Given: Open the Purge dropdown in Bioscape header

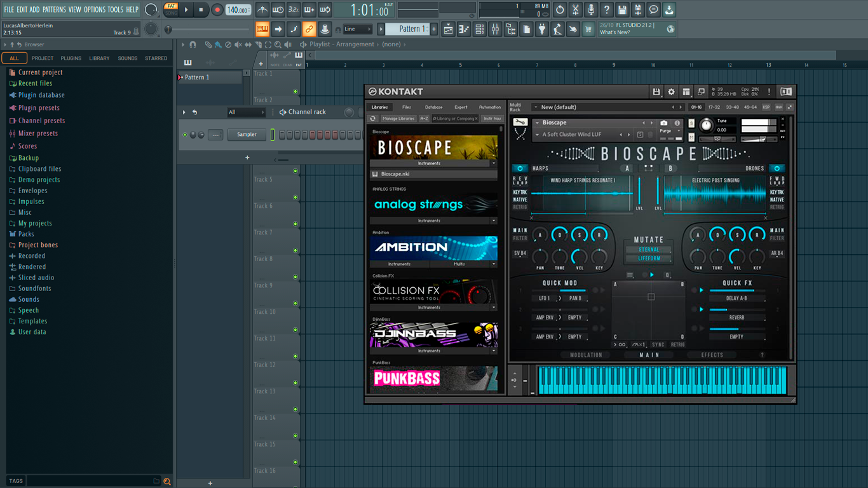Looking at the screenshot, I should (x=670, y=131).
